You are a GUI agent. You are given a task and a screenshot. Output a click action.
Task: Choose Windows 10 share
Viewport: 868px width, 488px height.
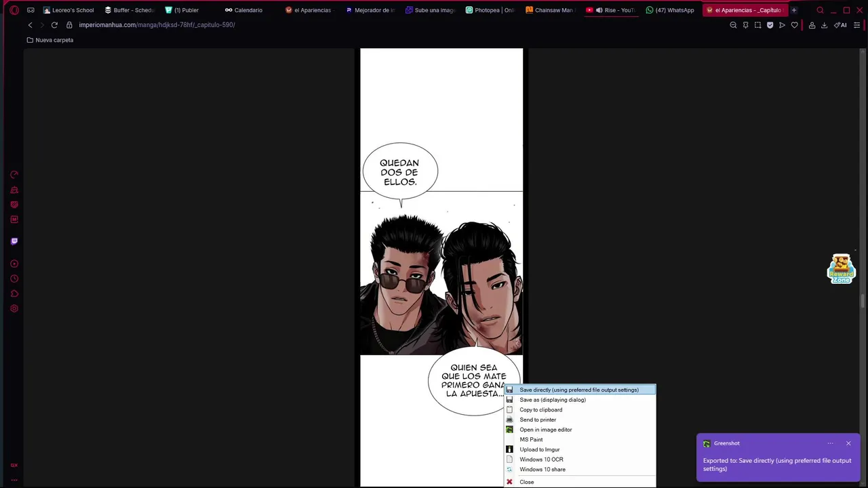click(x=580, y=469)
